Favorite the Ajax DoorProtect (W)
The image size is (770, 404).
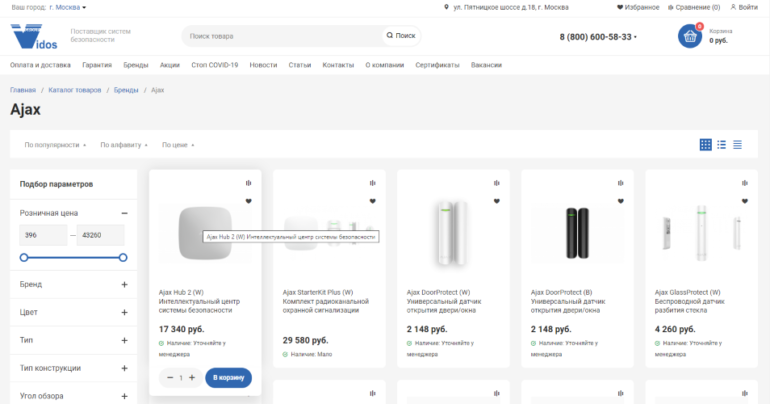[x=496, y=201]
